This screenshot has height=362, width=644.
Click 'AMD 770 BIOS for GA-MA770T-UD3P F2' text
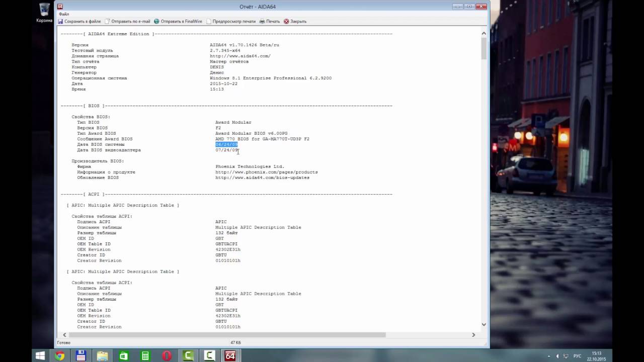[x=262, y=139]
